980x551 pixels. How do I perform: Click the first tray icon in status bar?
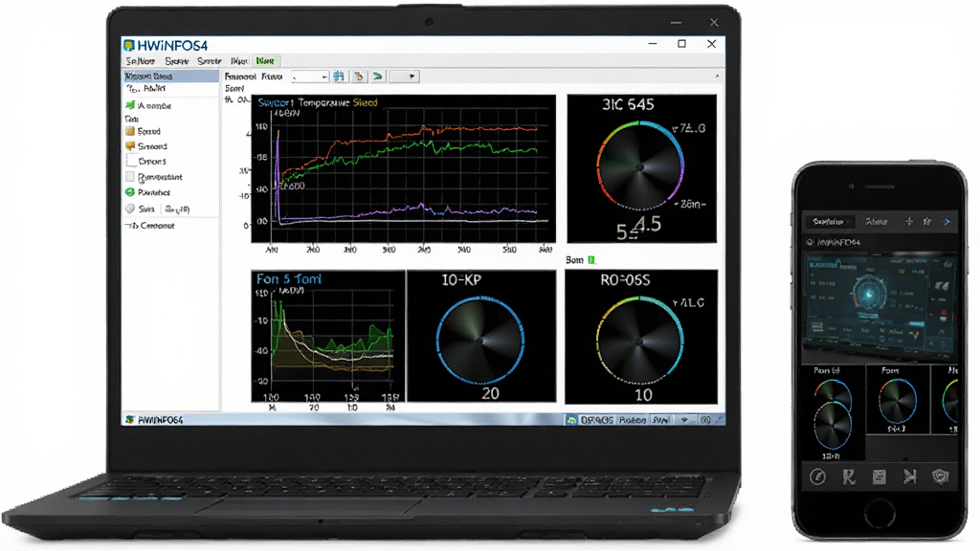(x=571, y=421)
